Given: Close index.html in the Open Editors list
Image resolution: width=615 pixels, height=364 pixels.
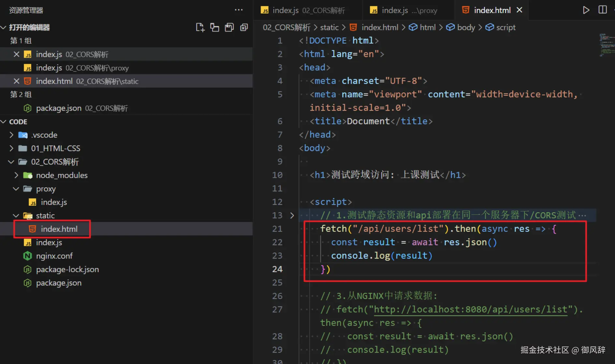Looking at the screenshot, I should [x=17, y=81].
